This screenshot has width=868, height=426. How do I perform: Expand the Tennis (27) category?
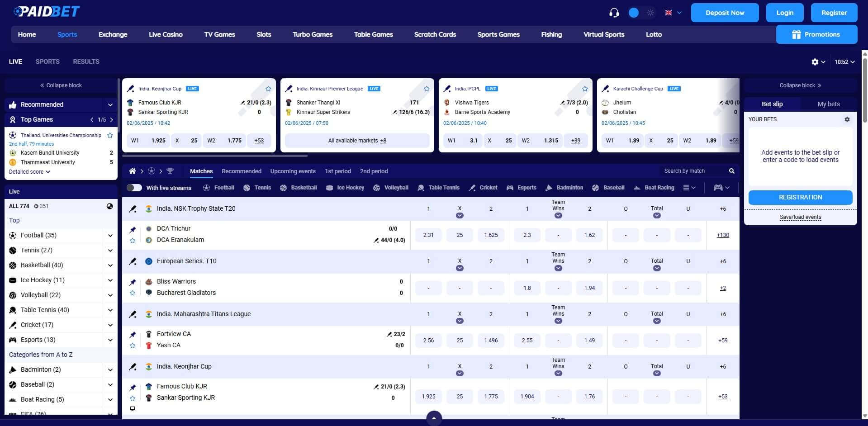click(110, 250)
